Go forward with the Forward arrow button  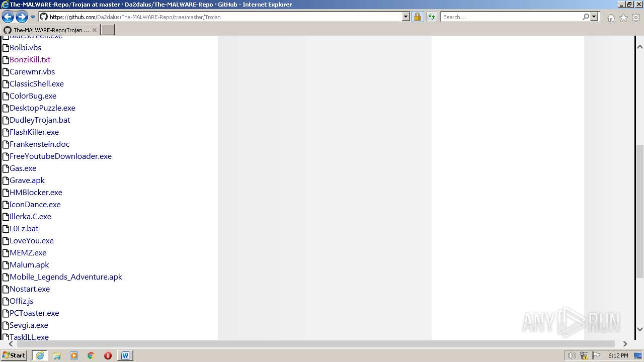(x=22, y=17)
